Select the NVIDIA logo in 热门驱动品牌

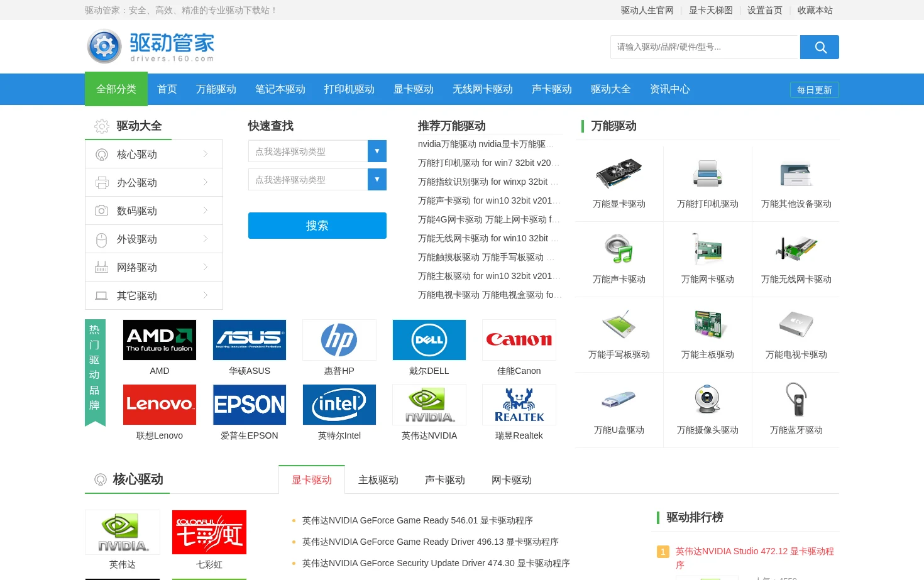[429, 405]
